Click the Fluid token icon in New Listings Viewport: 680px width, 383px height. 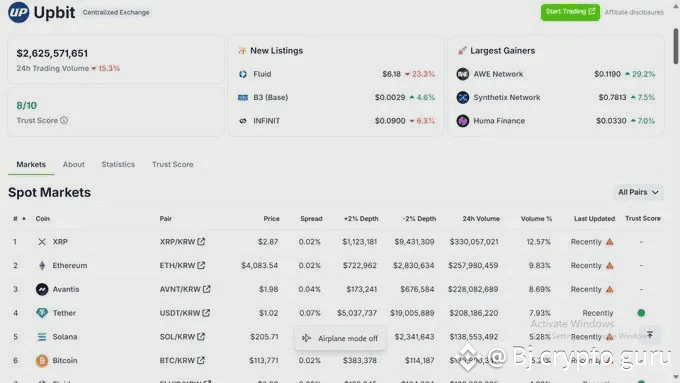pyautogui.click(x=243, y=74)
